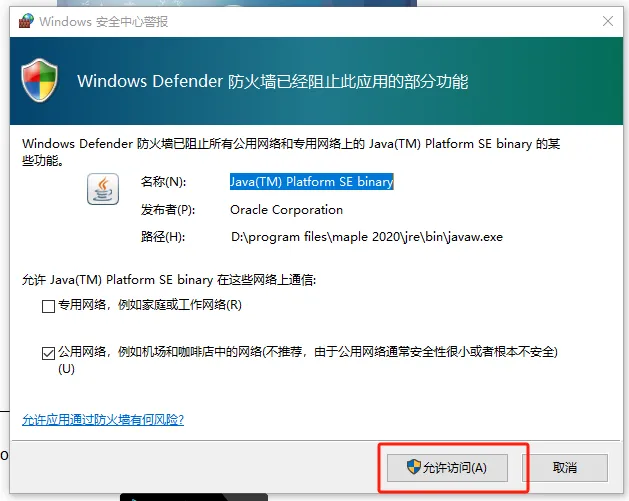Click the 名称(N): label

click(163, 182)
